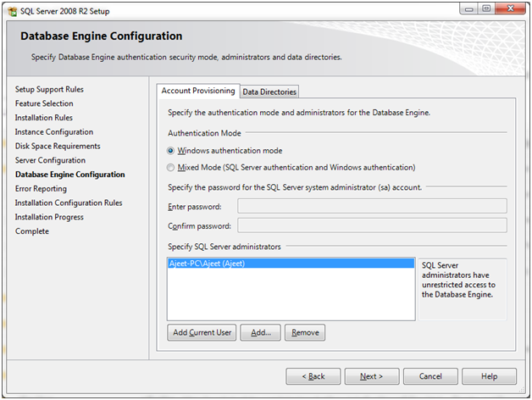Close the SQL Server Setup window

click(510, 8)
